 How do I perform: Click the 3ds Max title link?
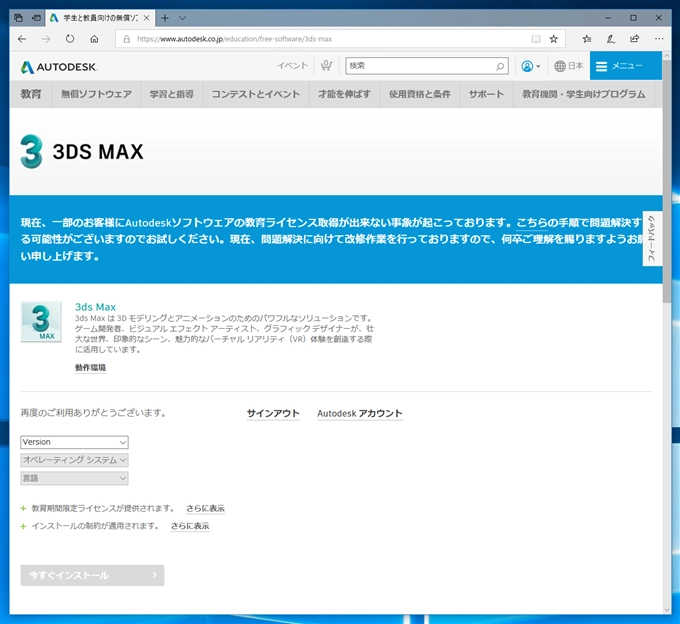[x=95, y=307]
